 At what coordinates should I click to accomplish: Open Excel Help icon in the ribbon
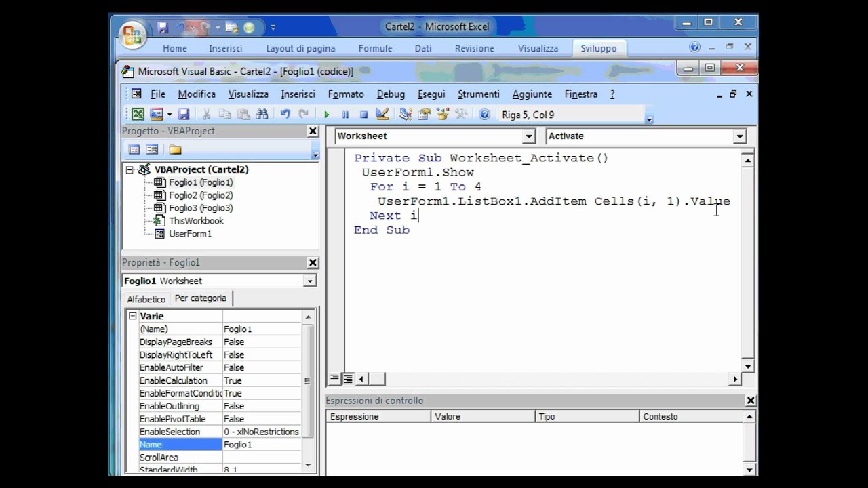point(694,47)
